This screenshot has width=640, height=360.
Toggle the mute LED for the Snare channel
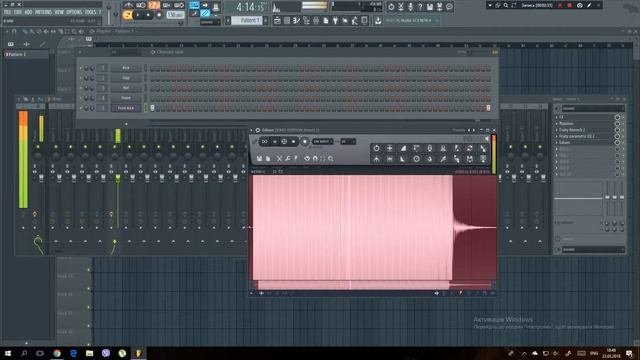pos(80,98)
